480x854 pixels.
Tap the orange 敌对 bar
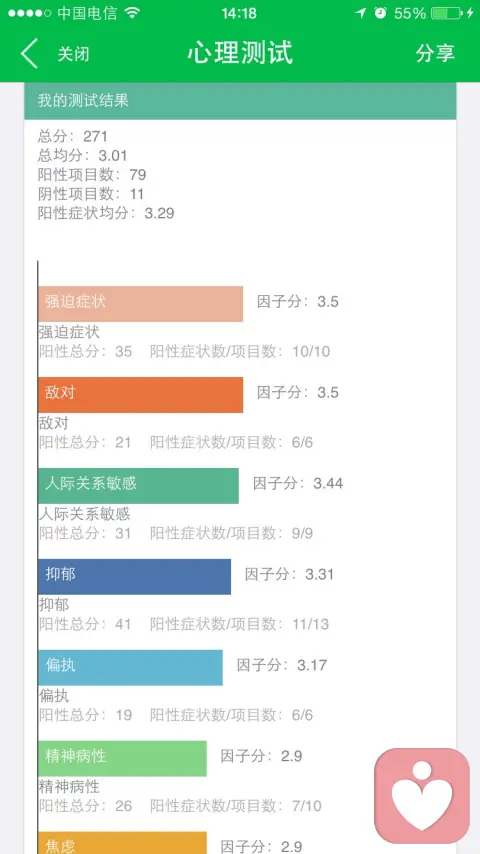(141, 395)
